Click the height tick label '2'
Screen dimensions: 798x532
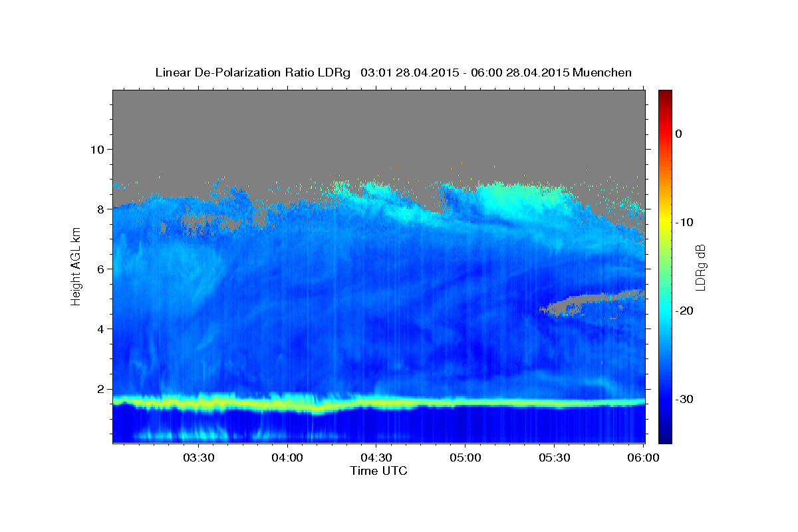point(101,389)
